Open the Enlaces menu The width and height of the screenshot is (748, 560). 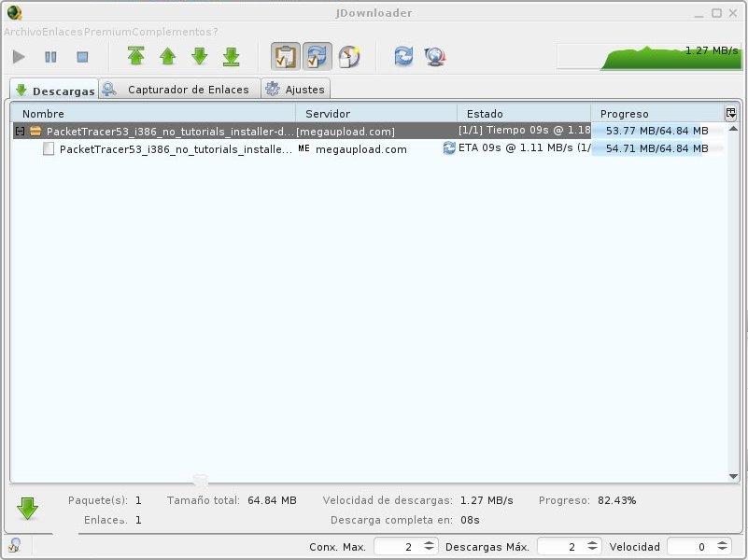(x=63, y=32)
